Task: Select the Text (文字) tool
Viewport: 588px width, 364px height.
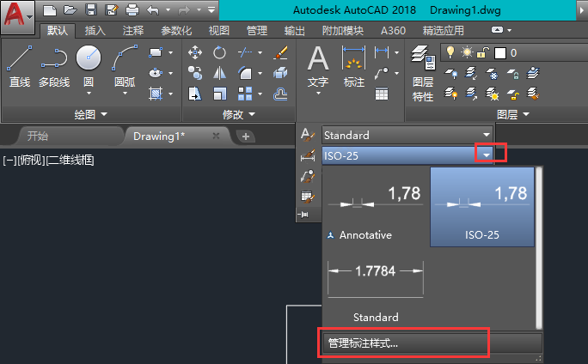Action: point(318,66)
